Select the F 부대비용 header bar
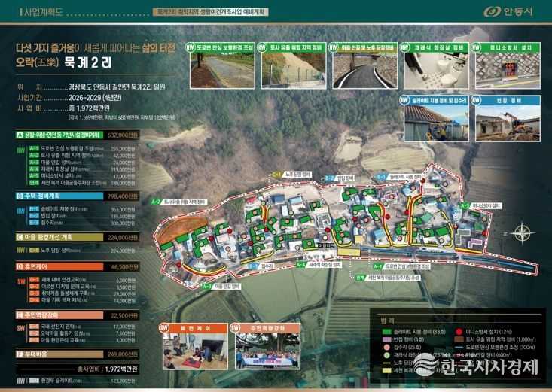Viewport: 552px width, 392px height. pos(59,354)
